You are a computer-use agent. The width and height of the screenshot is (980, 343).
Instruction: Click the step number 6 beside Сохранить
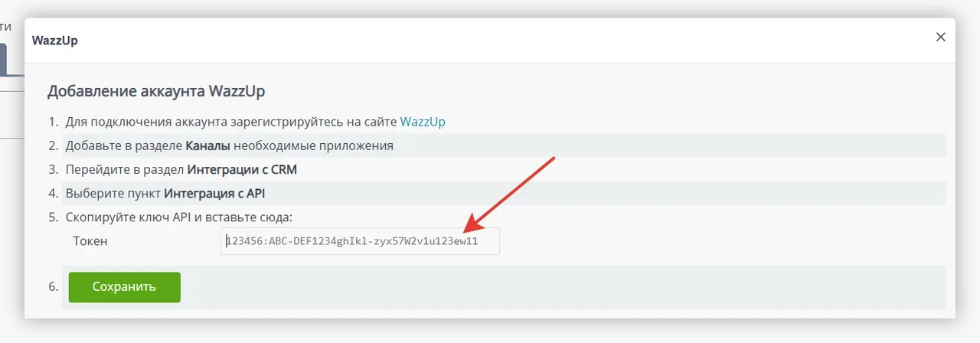click(x=53, y=287)
